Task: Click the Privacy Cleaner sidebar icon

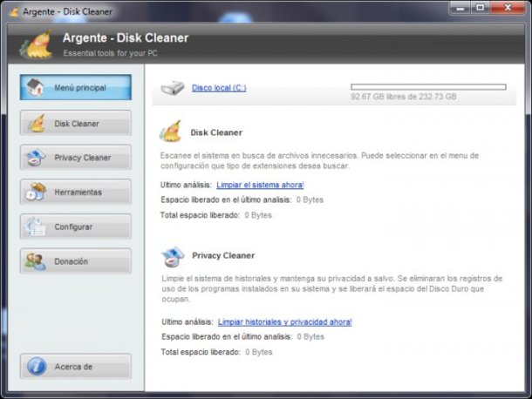Action: [36, 158]
